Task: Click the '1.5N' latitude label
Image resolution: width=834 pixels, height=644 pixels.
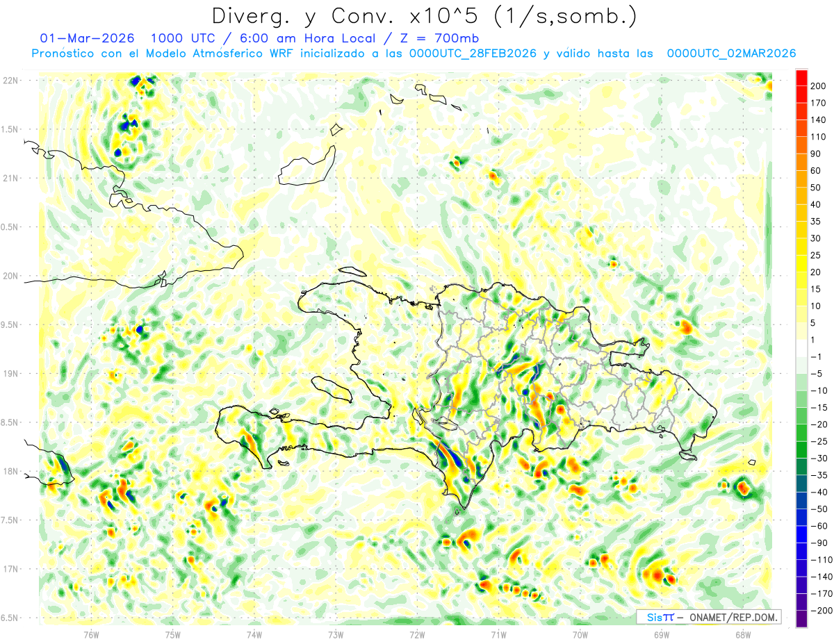Action: click(x=10, y=129)
